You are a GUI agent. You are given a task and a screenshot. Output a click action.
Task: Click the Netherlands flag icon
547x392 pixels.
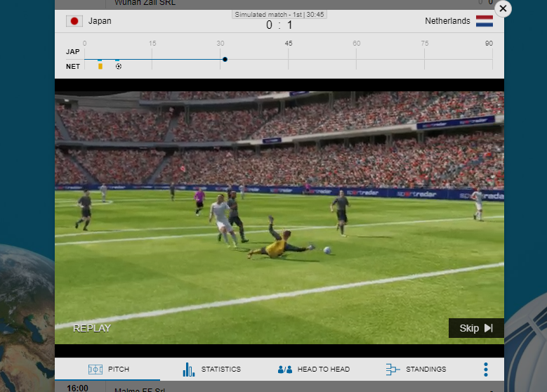pyautogui.click(x=485, y=21)
